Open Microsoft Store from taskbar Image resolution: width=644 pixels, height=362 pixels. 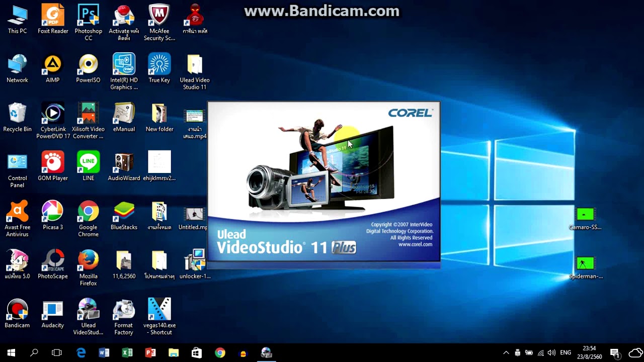pos(197,353)
